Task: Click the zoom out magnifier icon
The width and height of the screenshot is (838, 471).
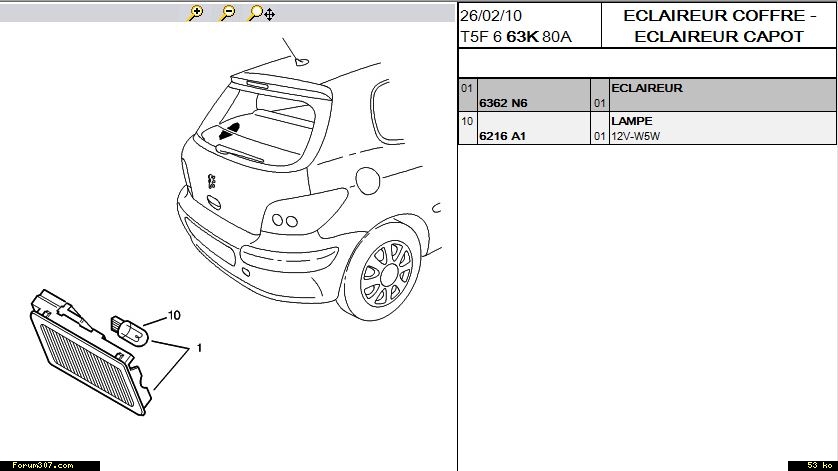Action: pyautogui.click(x=227, y=13)
